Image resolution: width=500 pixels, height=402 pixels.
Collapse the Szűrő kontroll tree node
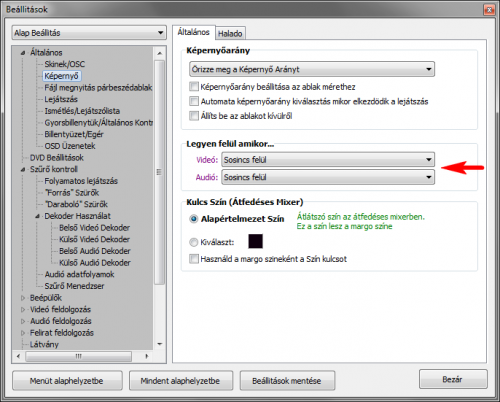pyautogui.click(x=23, y=169)
